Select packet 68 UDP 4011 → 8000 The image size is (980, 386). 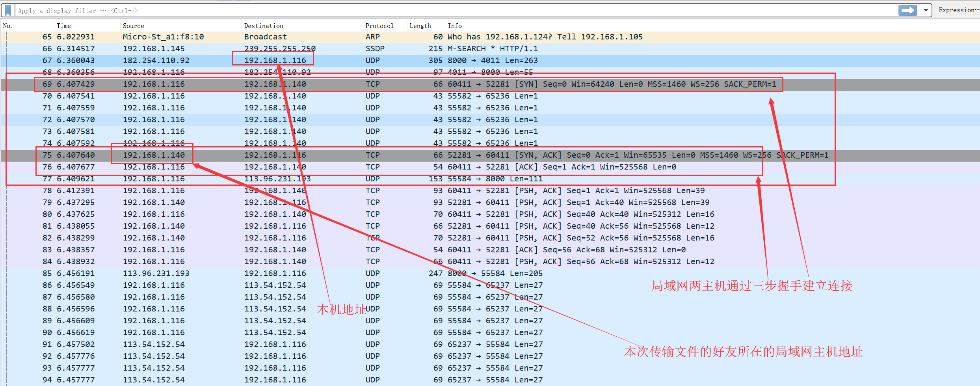(490, 72)
